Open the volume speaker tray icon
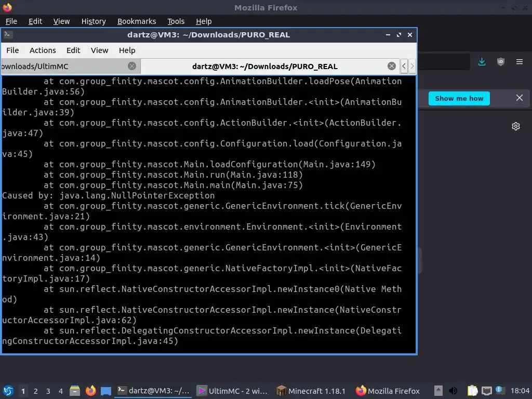Image resolution: width=532 pixels, height=399 pixels. click(x=453, y=391)
